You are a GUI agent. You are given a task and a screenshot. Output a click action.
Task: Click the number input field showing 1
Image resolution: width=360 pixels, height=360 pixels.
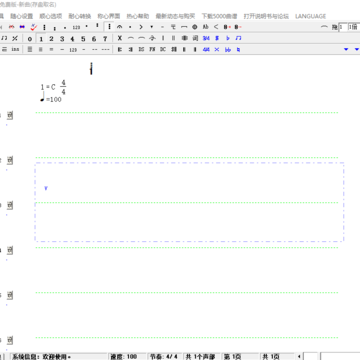click(x=343, y=27)
